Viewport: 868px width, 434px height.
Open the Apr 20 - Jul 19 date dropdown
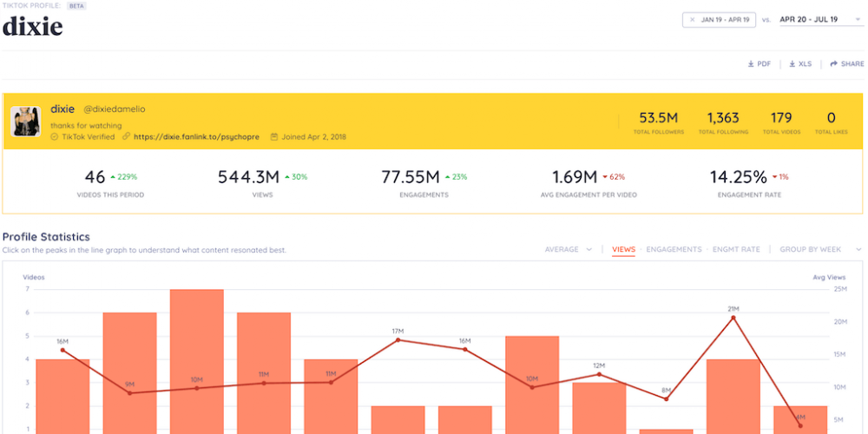(x=821, y=19)
